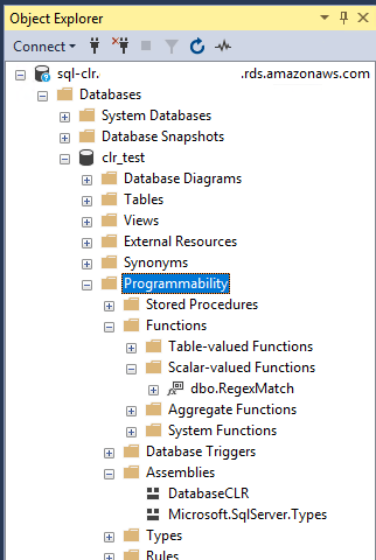Click the System Functions folder icon
This screenshot has height=560, width=376.
point(153,430)
